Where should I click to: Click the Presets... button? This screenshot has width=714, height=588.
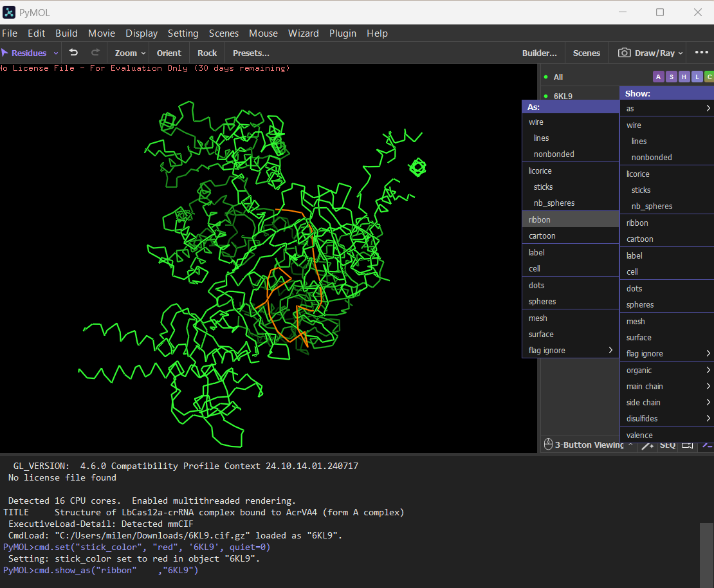251,53
